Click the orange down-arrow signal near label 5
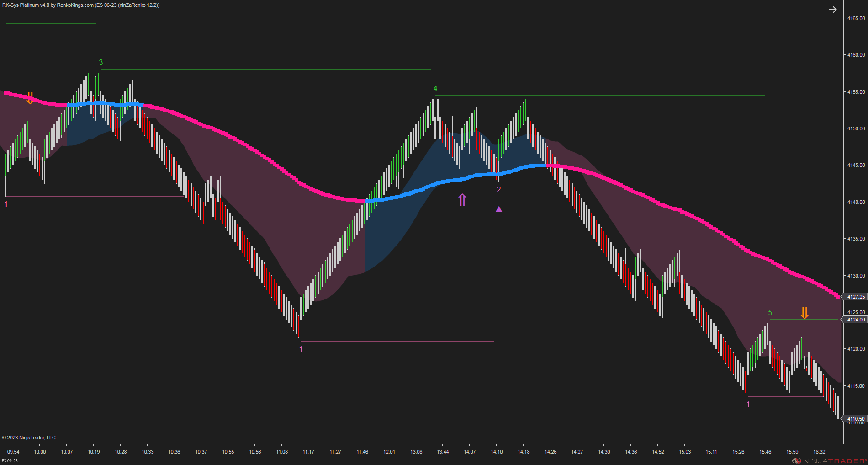Viewport: 868px width, 465px height. pos(804,314)
